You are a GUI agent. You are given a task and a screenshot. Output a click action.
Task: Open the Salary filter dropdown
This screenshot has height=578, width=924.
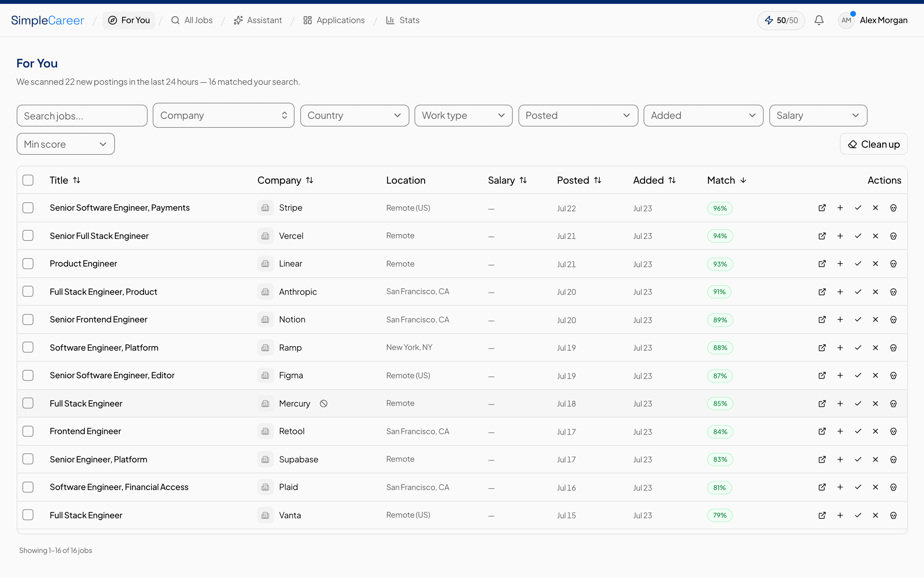click(x=818, y=116)
